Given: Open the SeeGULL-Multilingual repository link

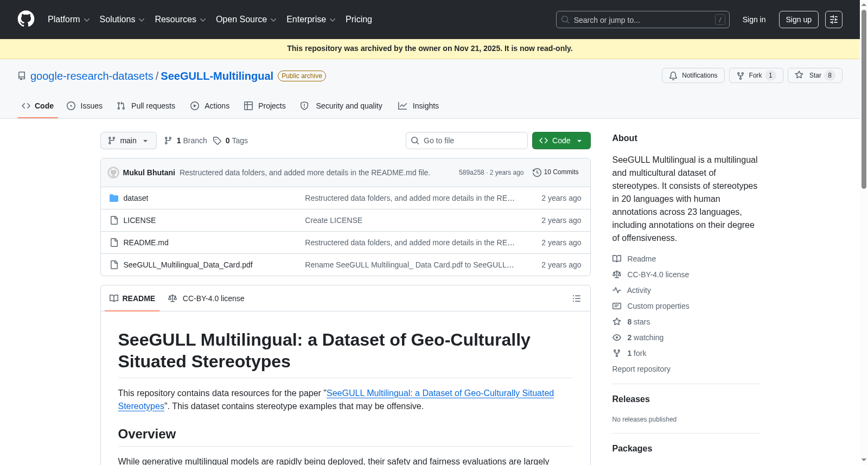Looking at the screenshot, I should click(x=217, y=76).
